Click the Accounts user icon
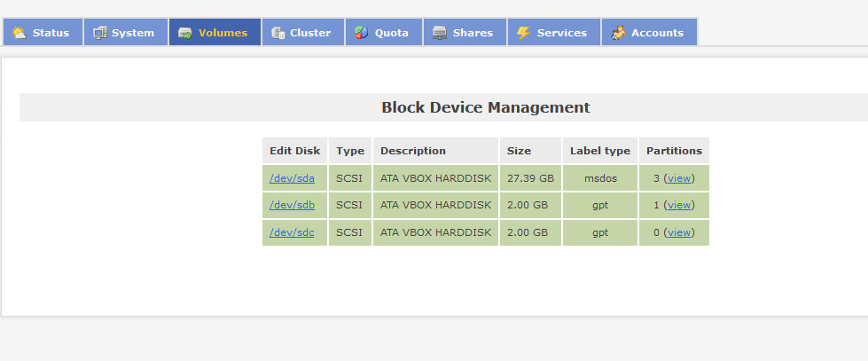 618,33
